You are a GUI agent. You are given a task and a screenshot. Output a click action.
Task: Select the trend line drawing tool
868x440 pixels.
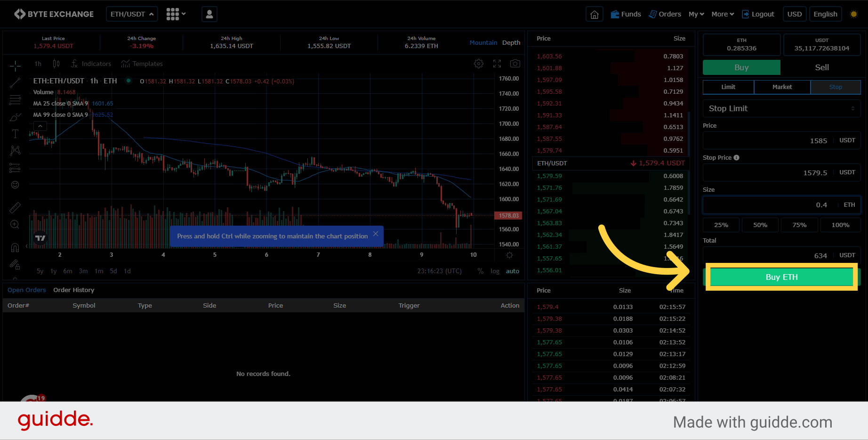click(x=15, y=83)
